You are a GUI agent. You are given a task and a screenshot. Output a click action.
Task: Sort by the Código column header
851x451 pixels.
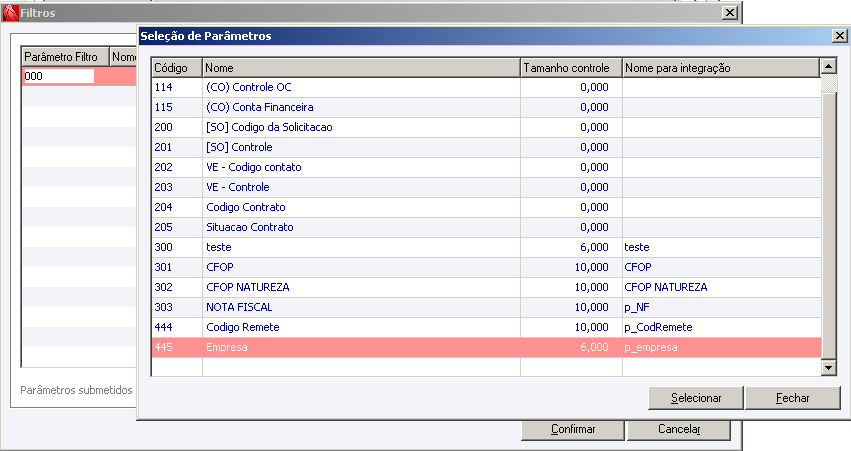click(177, 68)
